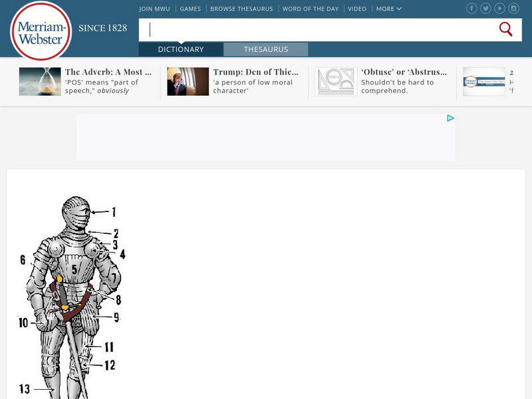Open the Instagram icon
This screenshot has width=532, height=399.
point(513,8)
